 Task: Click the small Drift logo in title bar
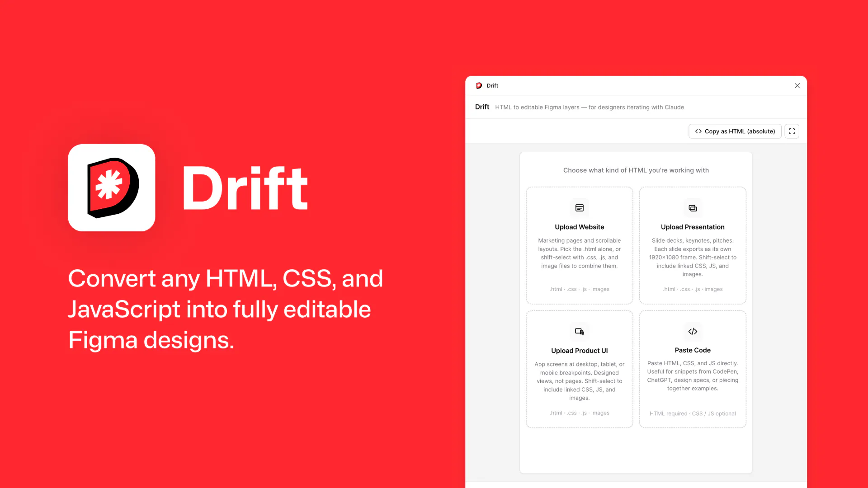[479, 85]
